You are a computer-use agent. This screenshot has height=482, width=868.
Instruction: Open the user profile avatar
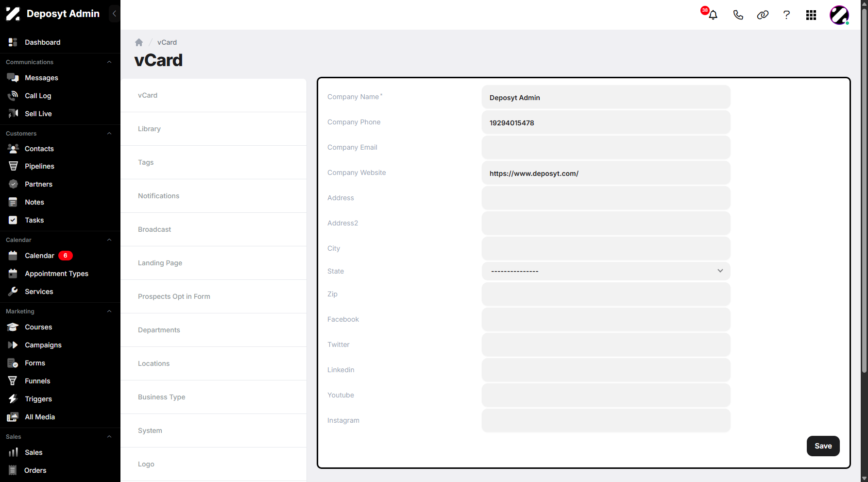pyautogui.click(x=839, y=15)
